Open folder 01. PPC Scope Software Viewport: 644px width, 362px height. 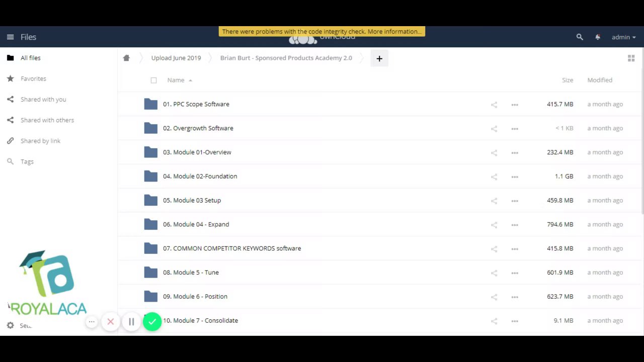tap(196, 104)
